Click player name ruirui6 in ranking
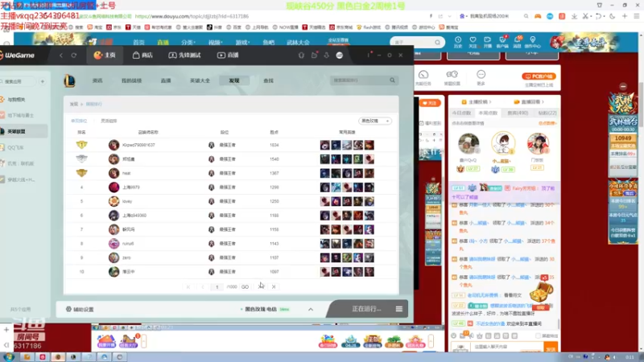The image size is (644, 362). [x=128, y=244]
